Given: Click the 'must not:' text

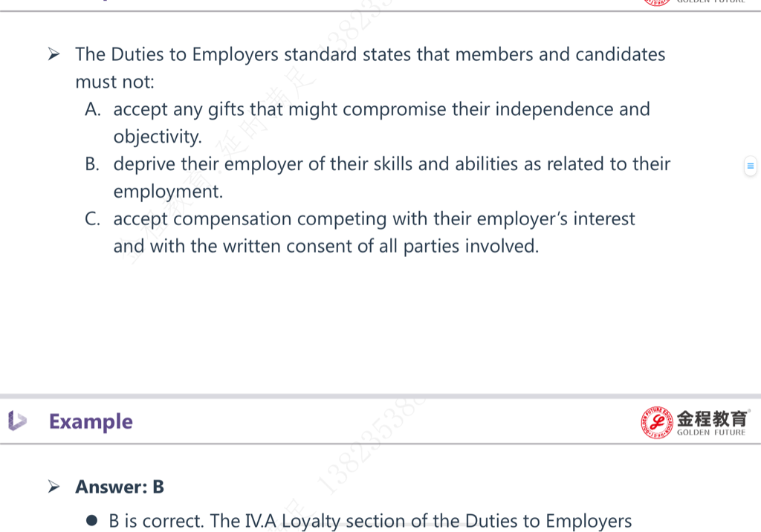Looking at the screenshot, I should [x=114, y=82].
